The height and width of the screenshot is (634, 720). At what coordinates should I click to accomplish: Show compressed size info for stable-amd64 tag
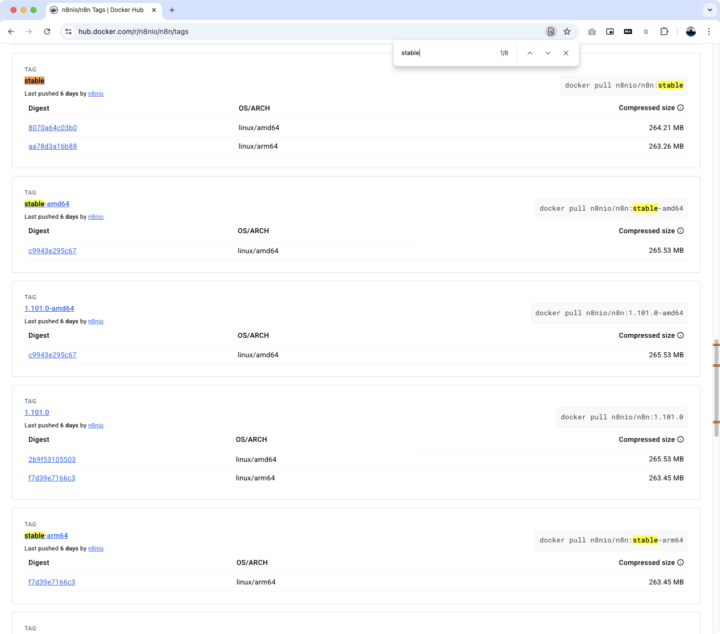click(681, 231)
